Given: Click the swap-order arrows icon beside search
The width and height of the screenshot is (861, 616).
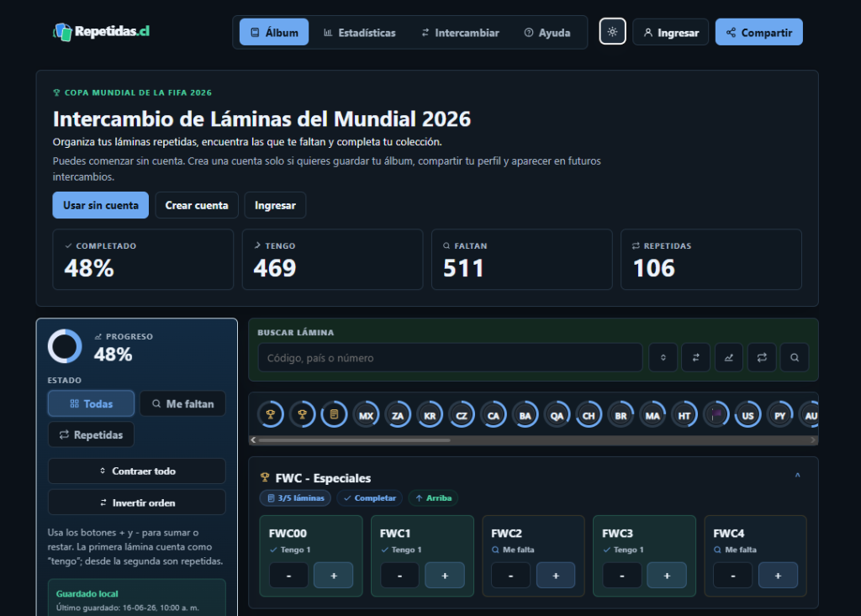Looking at the screenshot, I should click(x=695, y=358).
